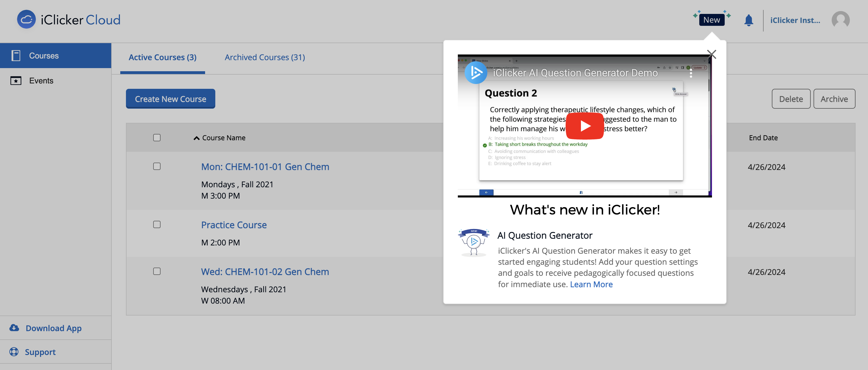Viewport: 868px width, 370px height.
Task: Click the Download App cloud icon
Action: (x=14, y=327)
